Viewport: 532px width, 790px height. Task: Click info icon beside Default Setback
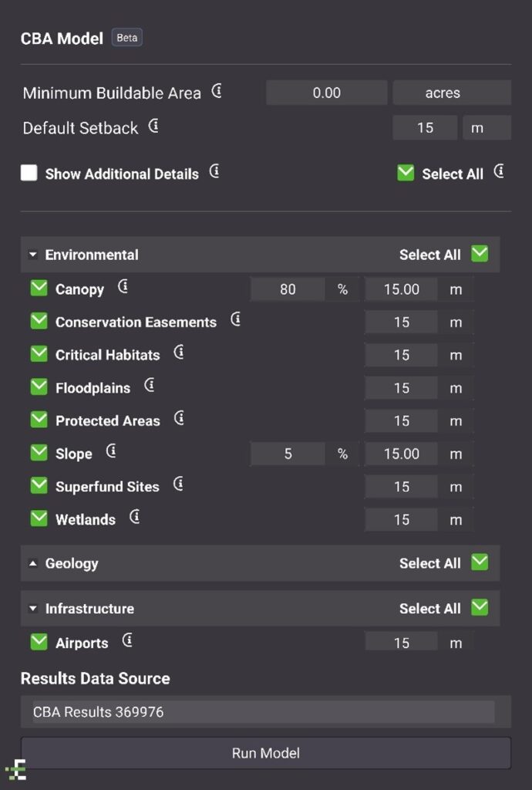pos(153,126)
